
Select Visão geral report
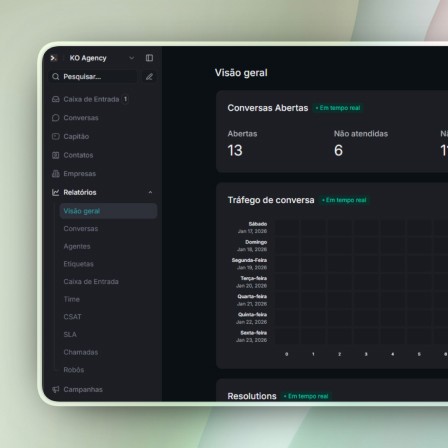tap(108, 211)
